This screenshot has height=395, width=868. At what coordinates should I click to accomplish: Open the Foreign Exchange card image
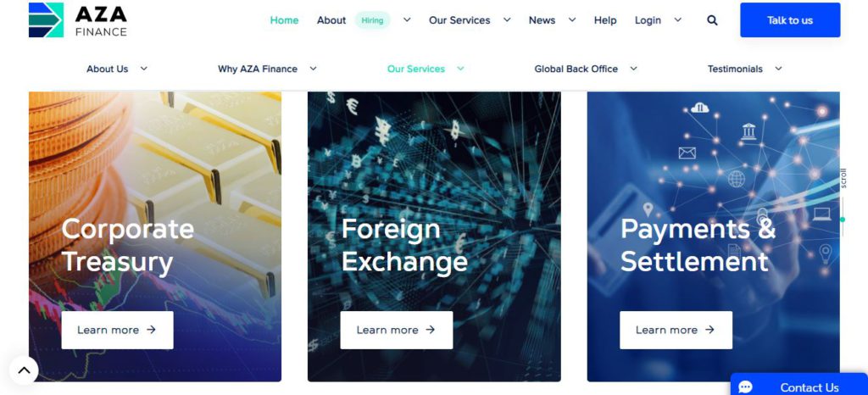(434, 236)
